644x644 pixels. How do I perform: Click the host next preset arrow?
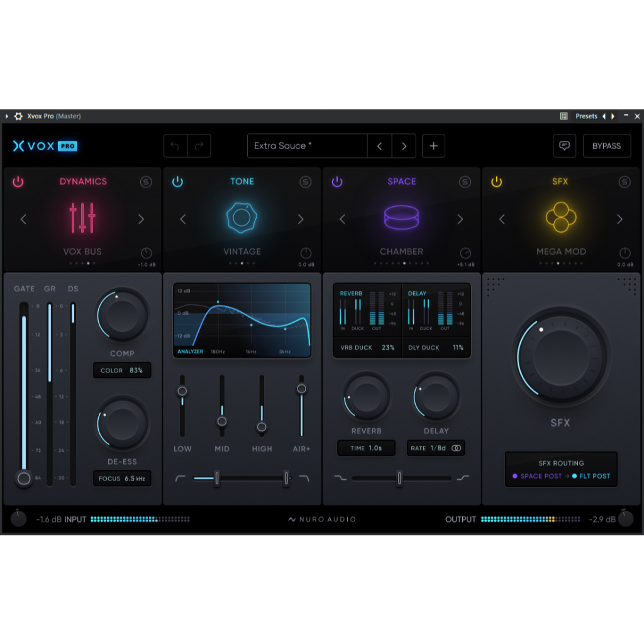click(x=613, y=116)
